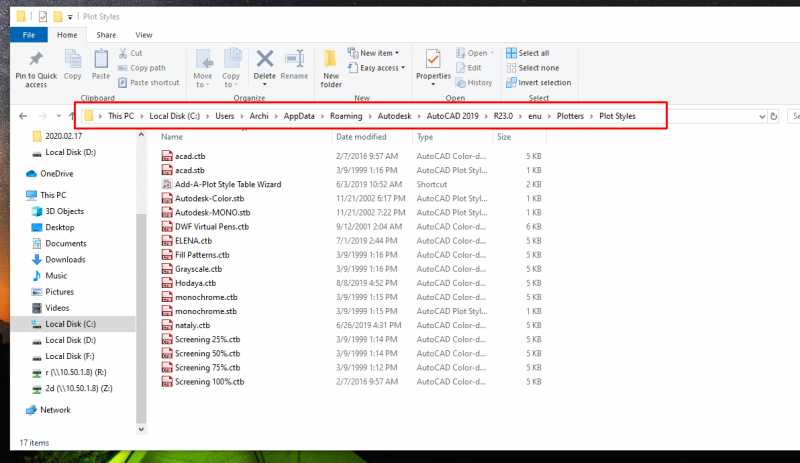
Task: Open the Quick Access Toolbar customize dropdown
Action: tap(70, 17)
